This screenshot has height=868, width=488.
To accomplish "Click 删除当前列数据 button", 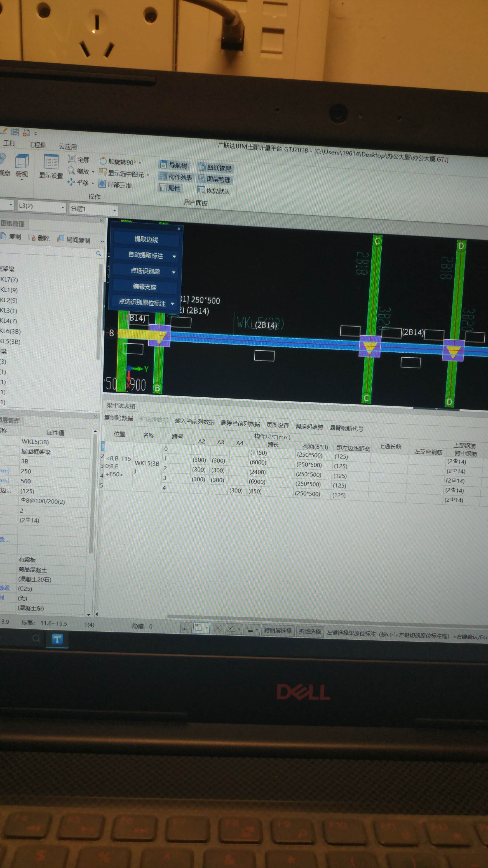I will [x=240, y=423].
